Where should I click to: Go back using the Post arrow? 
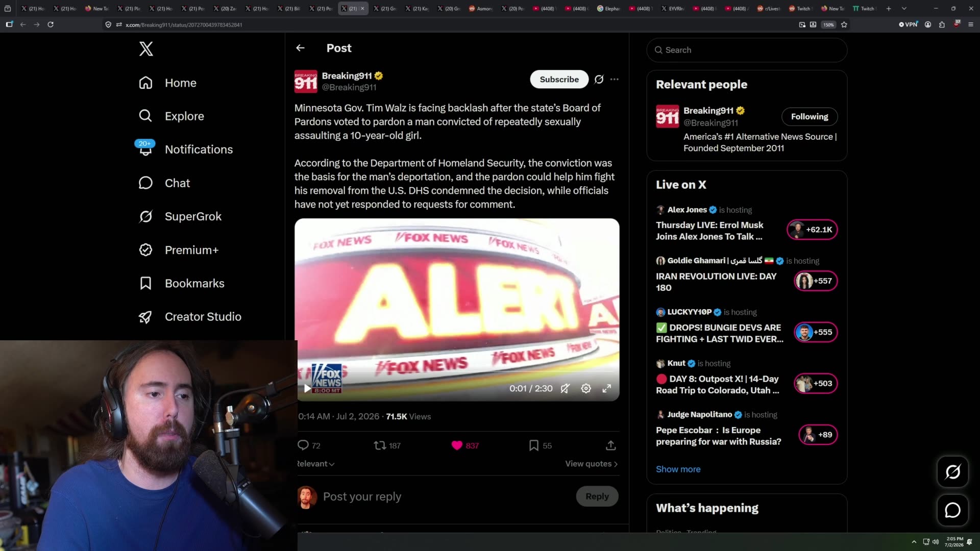[x=300, y=48]
